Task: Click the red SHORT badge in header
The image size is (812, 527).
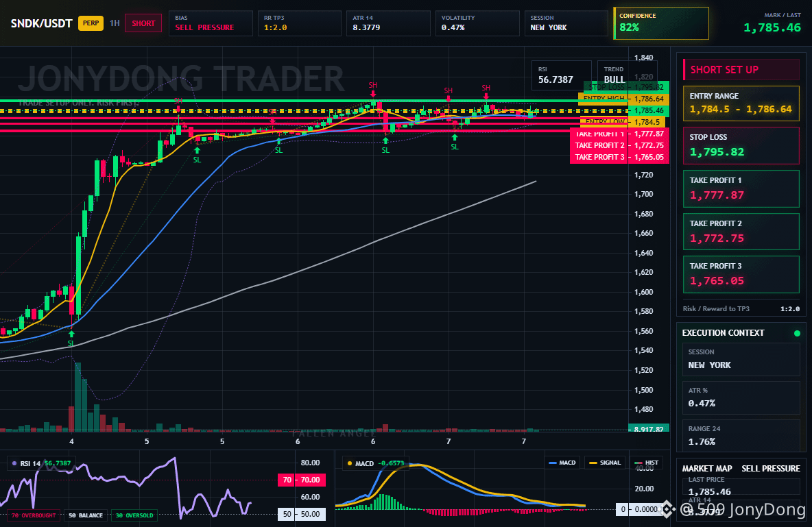Action: coord(143,23)
